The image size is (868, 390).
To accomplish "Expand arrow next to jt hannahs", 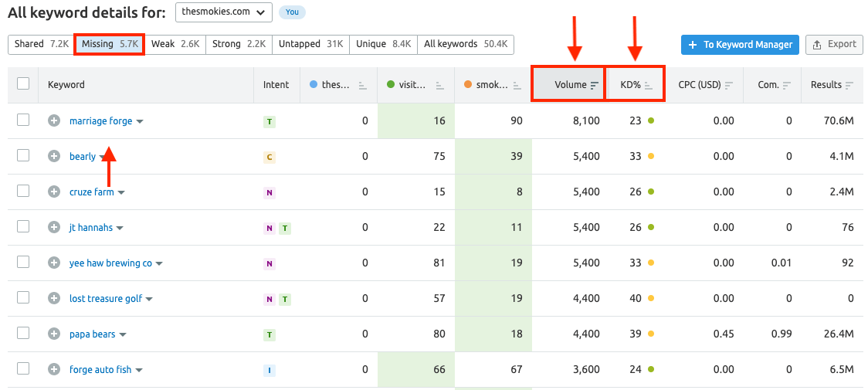I will [120, 229].
